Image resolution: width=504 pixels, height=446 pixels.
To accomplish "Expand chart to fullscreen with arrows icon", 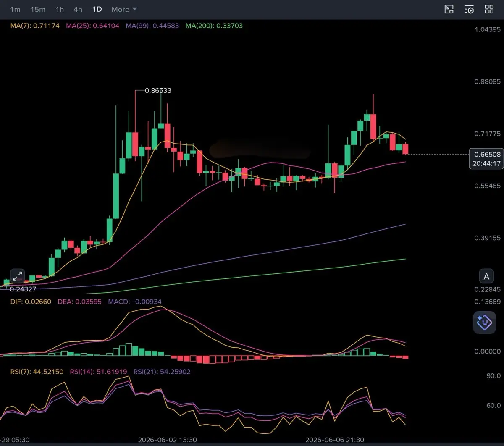I will click(x=17, y=276).
